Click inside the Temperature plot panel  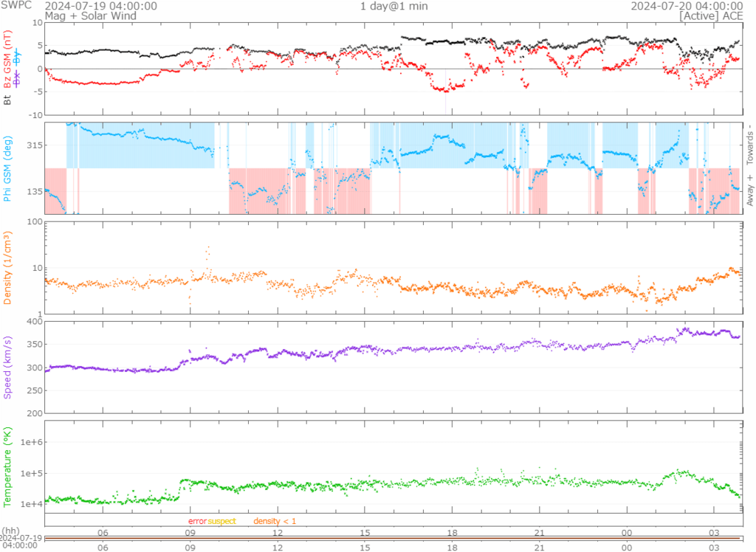(x=394, y=466)
